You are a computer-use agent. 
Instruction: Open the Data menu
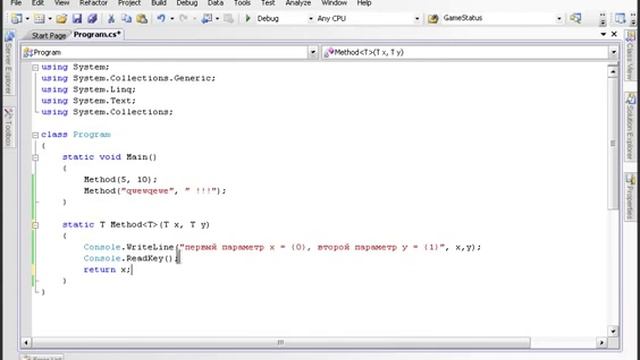click(216, 3)
